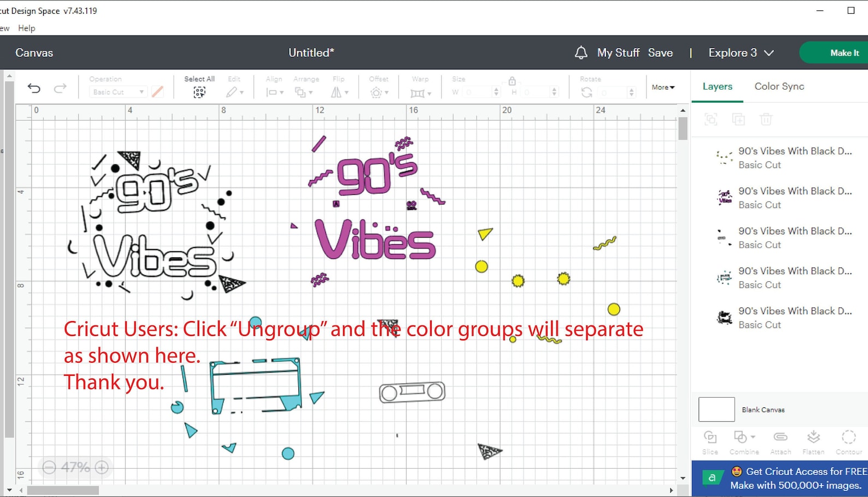The height and width of the screenshot is (497, 868).
Task: Click the Select All icon
Action: click(200, 92)
